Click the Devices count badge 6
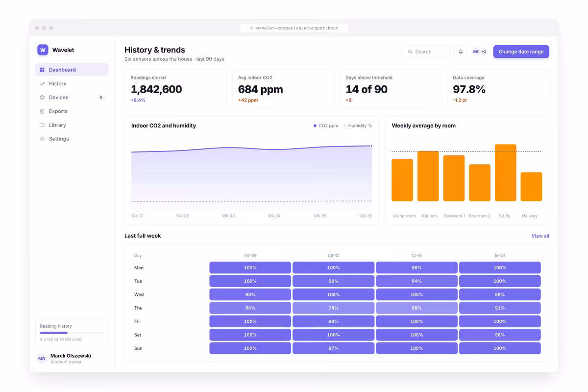This screenshot has height=392, width=588. [x=101, y=98]
